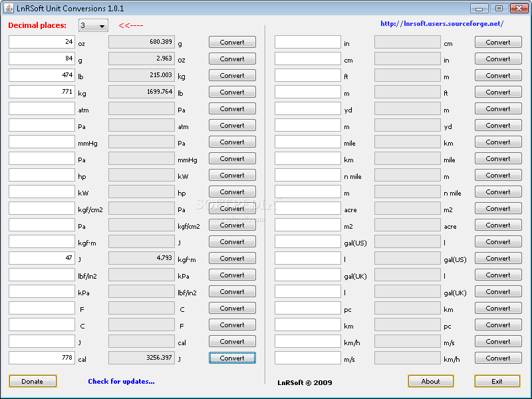Convert km to miles
Viewport: 532px width, 399px height.
pyautogui.click(x=498, y=158)
